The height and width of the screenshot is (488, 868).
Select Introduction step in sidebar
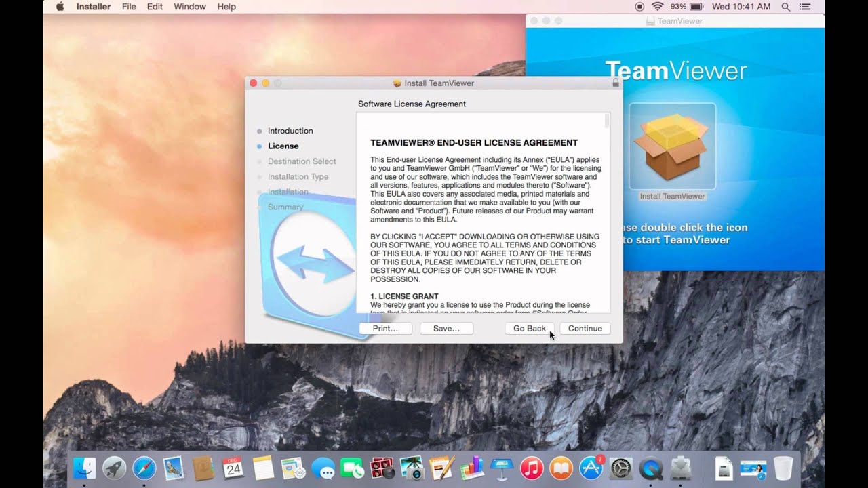click(290, 131)
